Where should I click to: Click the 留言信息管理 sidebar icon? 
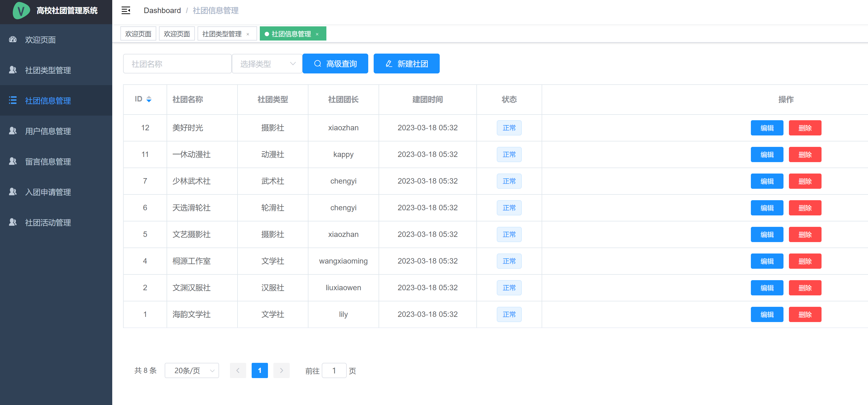(13, 161)
